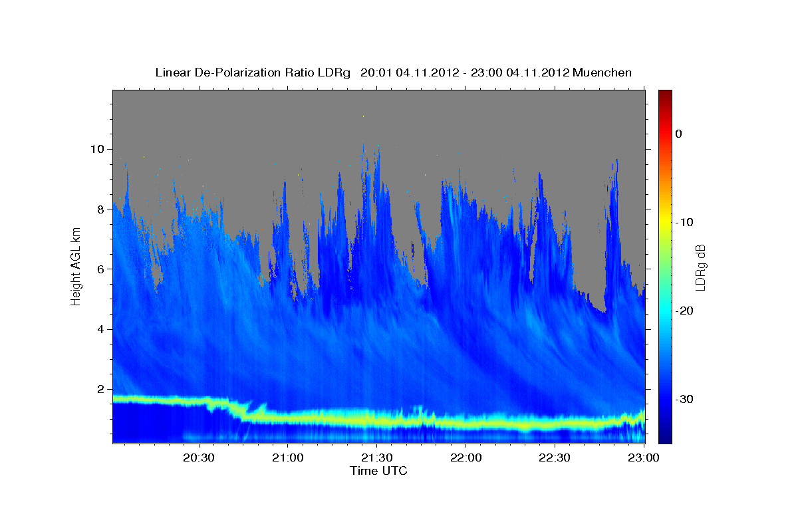798x532 pixels.
Task: Click the 'Muenchen' location in the title
Action: (x=602, y=72)
